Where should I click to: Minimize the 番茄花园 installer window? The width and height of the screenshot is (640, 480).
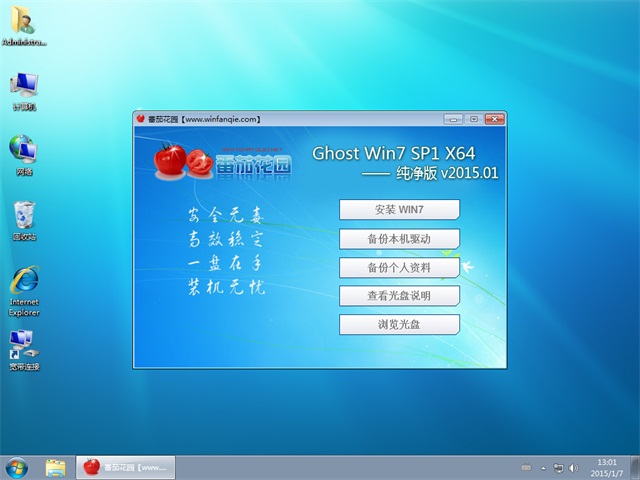click(x=455, y=119)
